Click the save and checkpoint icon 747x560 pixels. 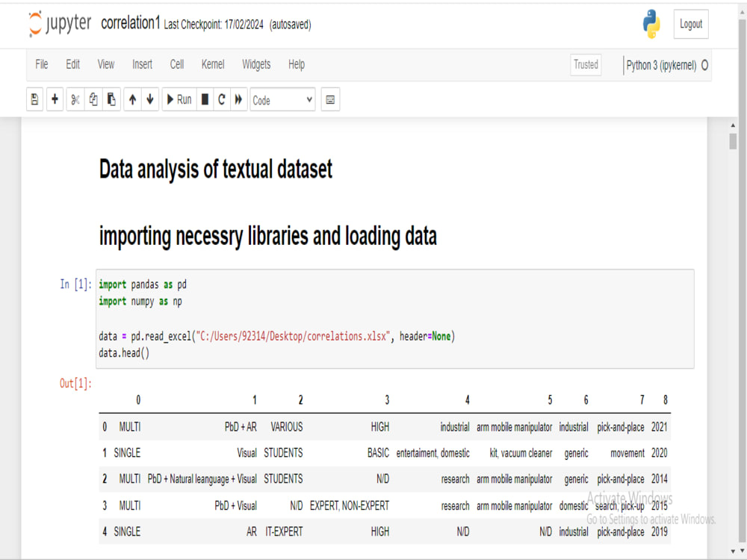point(35,99)
